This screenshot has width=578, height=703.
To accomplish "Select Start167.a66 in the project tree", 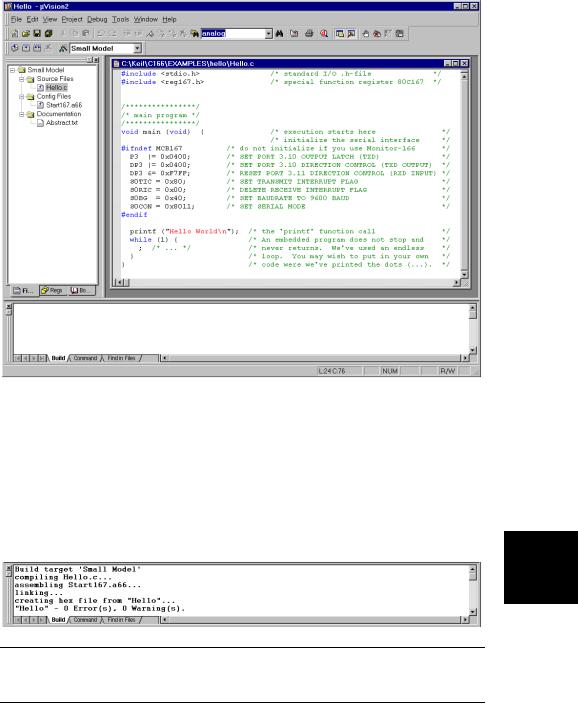I will [64, 105].
